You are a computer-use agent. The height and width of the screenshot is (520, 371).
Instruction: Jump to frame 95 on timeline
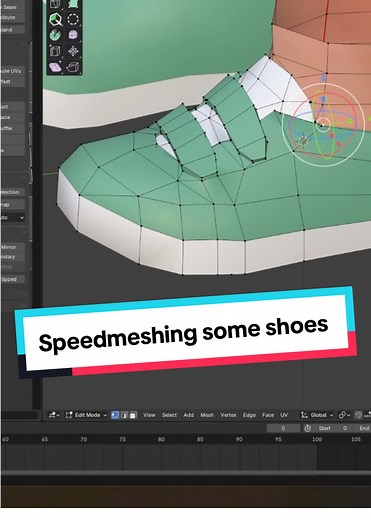[x=278, y=439]
